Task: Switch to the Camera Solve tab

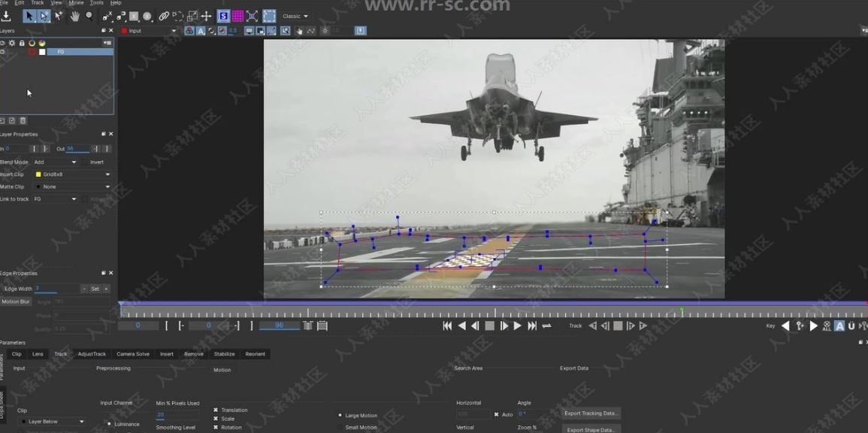Action: click(133, 354)
